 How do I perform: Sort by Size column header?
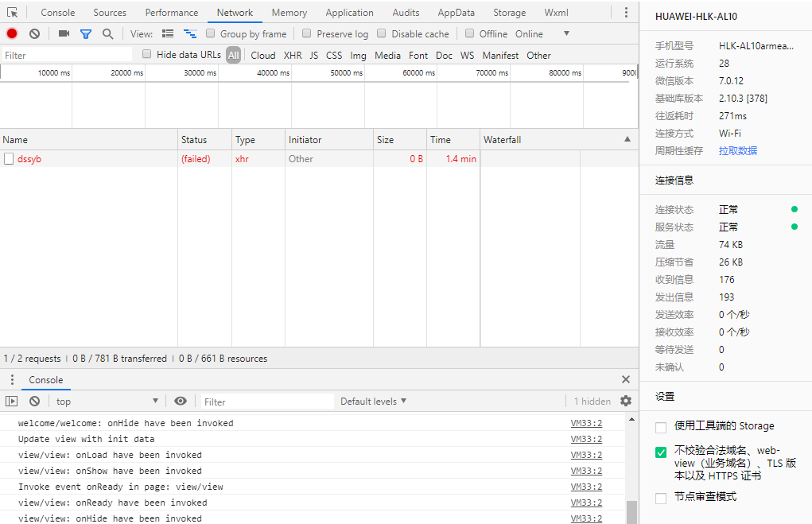pos(400,140)
